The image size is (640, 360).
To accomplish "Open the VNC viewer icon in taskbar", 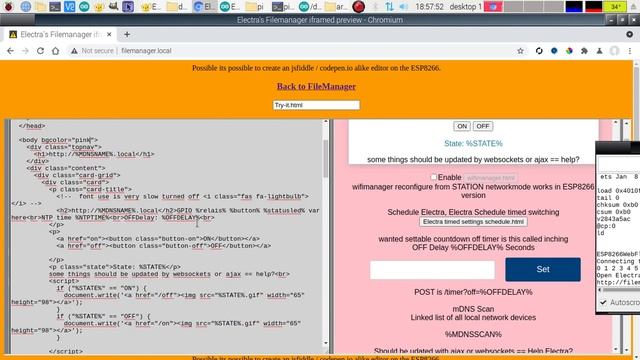I will coord(69,6).
